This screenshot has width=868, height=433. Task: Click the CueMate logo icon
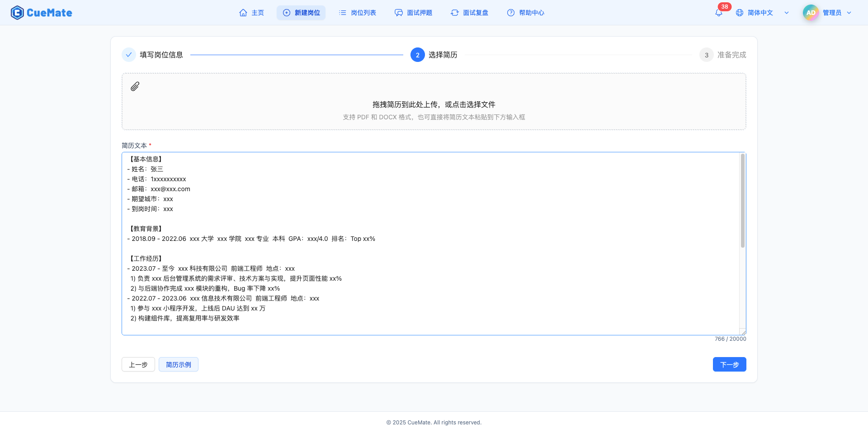click(17, 13)
